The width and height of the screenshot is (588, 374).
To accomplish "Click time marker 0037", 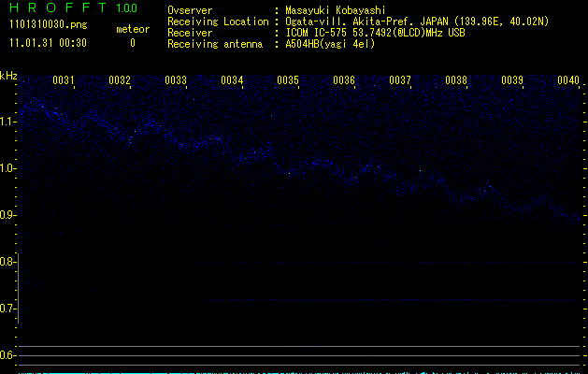I will [x=400, y=80].
